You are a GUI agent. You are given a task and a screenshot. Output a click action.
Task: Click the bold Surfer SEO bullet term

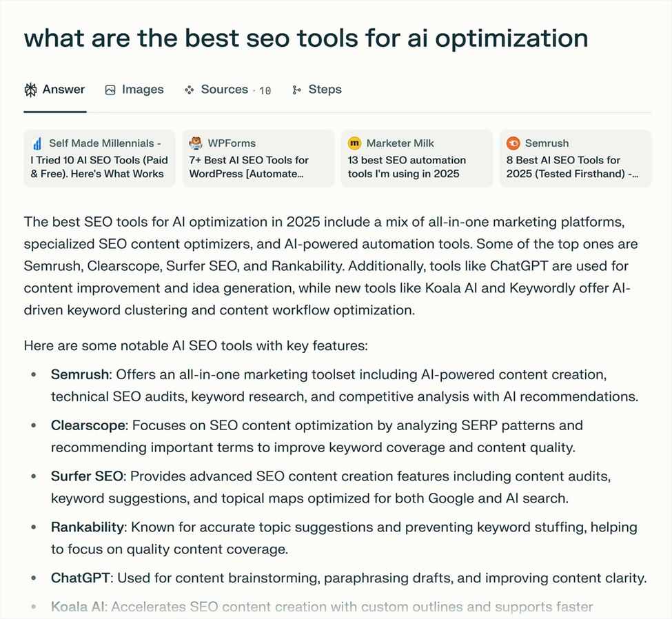click(87, 476)
